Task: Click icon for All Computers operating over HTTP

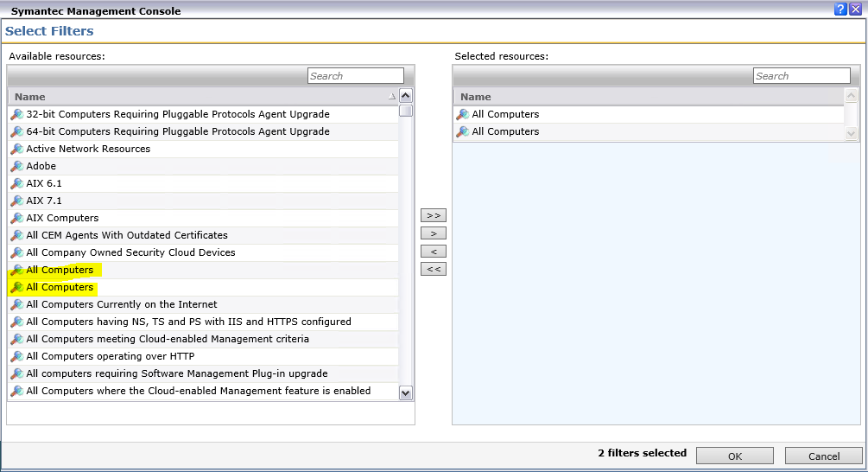Action: pyautogui.click(x=16, y=356)
